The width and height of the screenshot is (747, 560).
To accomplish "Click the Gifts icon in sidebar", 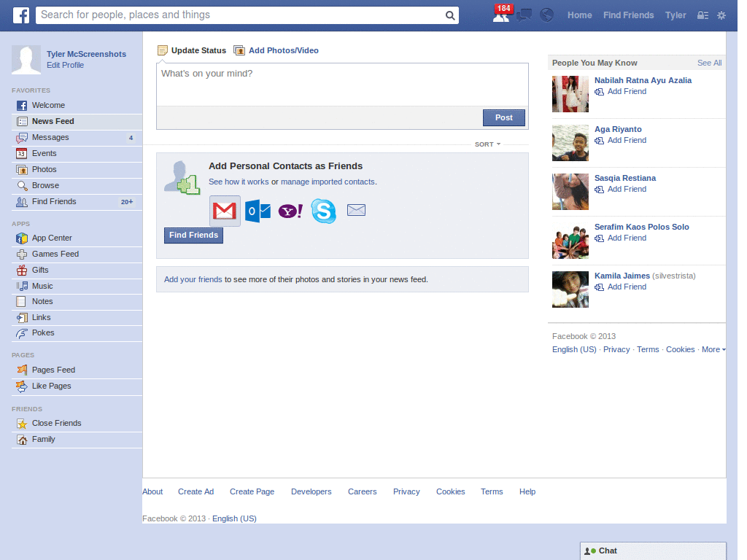I will [22, 271].
